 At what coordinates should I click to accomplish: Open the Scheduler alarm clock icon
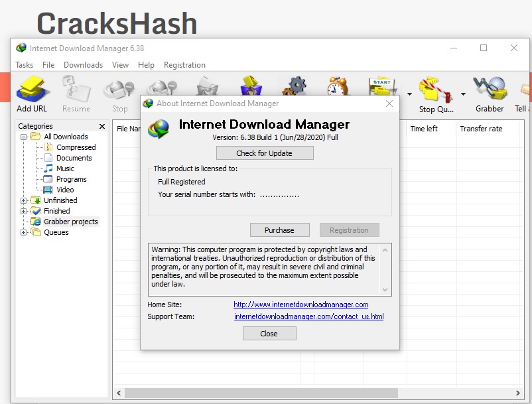tap(337, 86)
